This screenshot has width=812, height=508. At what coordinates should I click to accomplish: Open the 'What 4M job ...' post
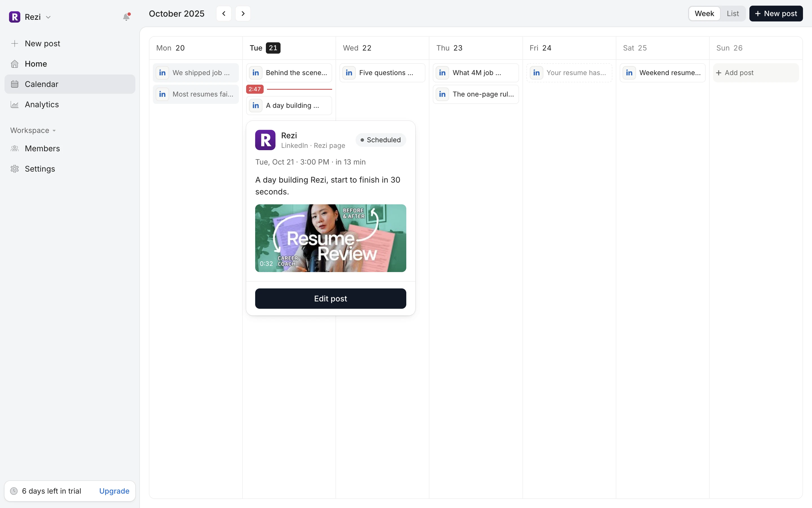(x=476, y=73)
